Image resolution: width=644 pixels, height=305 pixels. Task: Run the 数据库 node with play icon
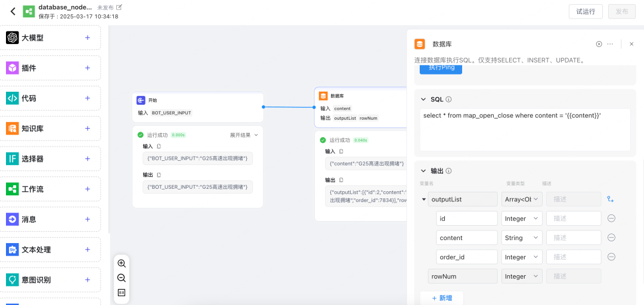599,44
